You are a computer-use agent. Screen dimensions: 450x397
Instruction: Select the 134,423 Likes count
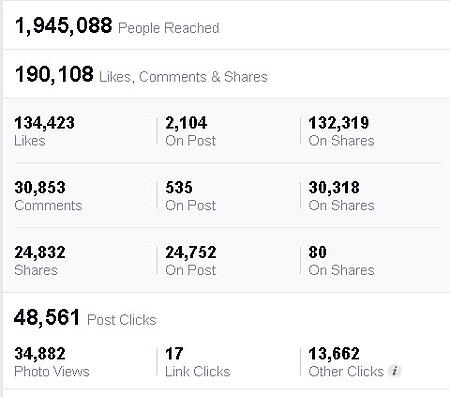[45, 123]
